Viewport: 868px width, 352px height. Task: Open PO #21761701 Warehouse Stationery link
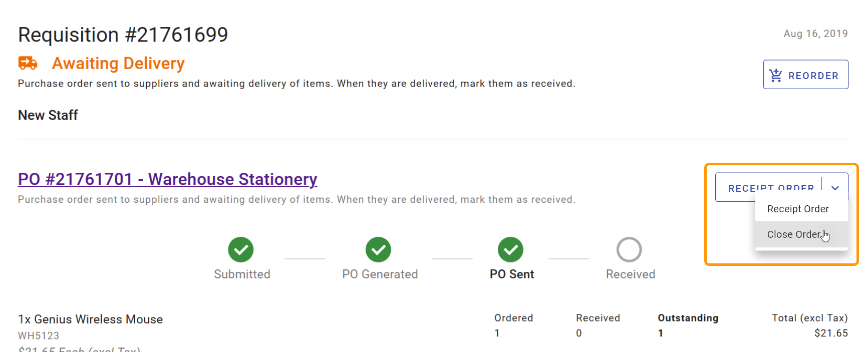[x=167, y=179]
